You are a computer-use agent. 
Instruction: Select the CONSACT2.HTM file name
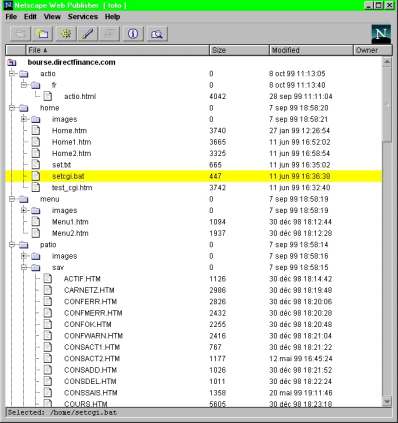pos(92,359)
